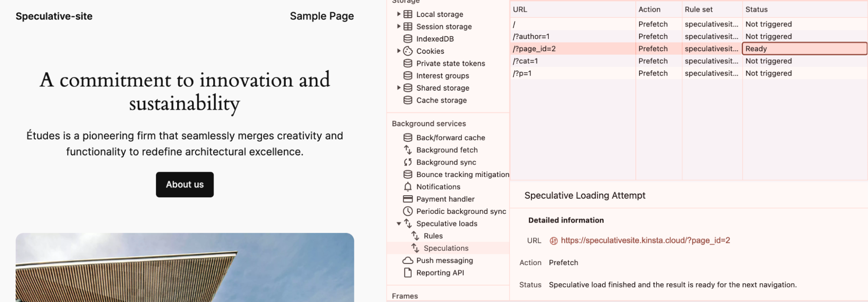Click Not triggered status for /?cat=1
868x302 pixels.
point(769,61)
